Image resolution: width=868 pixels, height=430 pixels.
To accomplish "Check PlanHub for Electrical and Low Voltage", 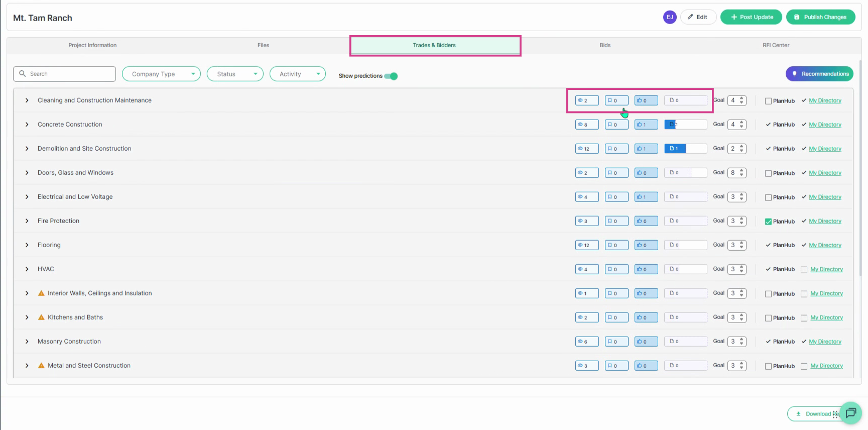I will 768,197.
